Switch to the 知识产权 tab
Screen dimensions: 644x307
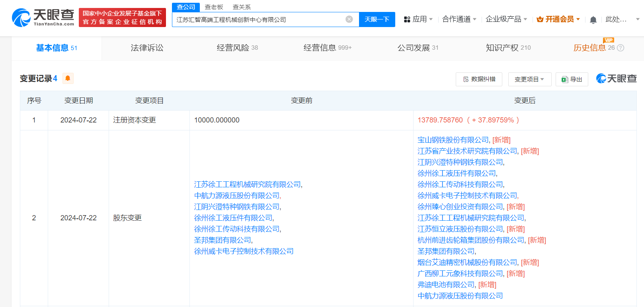pos(508,48)
